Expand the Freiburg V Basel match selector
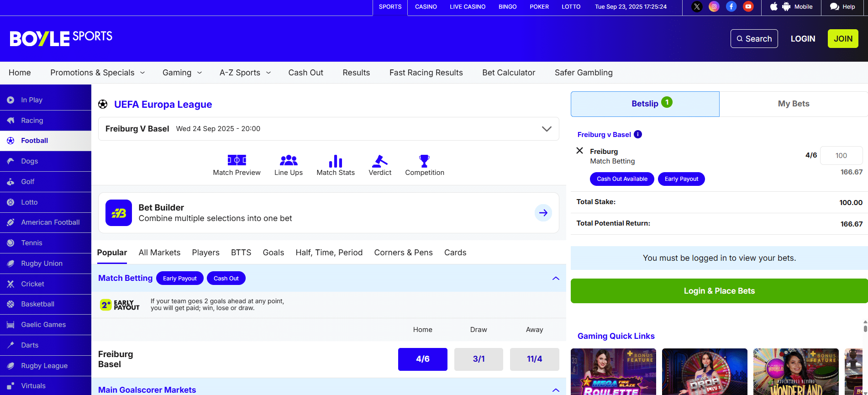The width and height of the screenshot is (868, 395). [x=547, y=129]
